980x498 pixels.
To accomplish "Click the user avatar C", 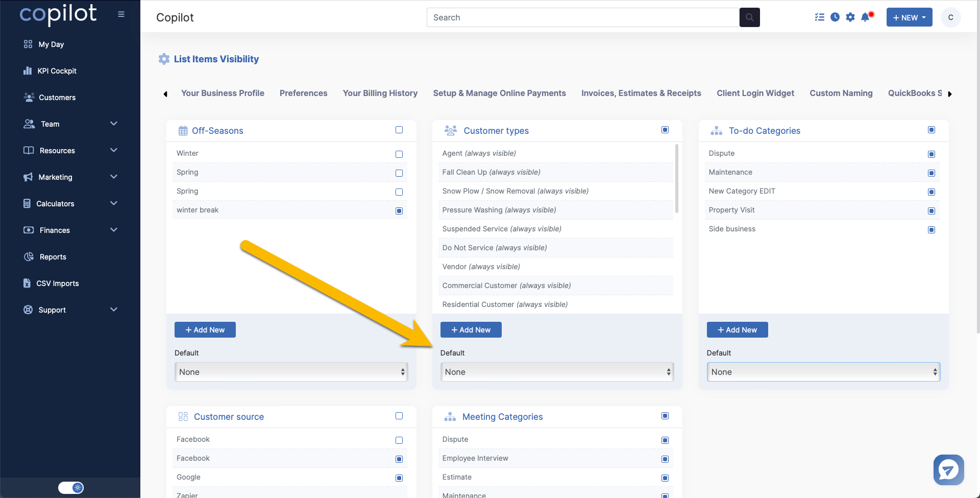I will (x=950, y=17).
